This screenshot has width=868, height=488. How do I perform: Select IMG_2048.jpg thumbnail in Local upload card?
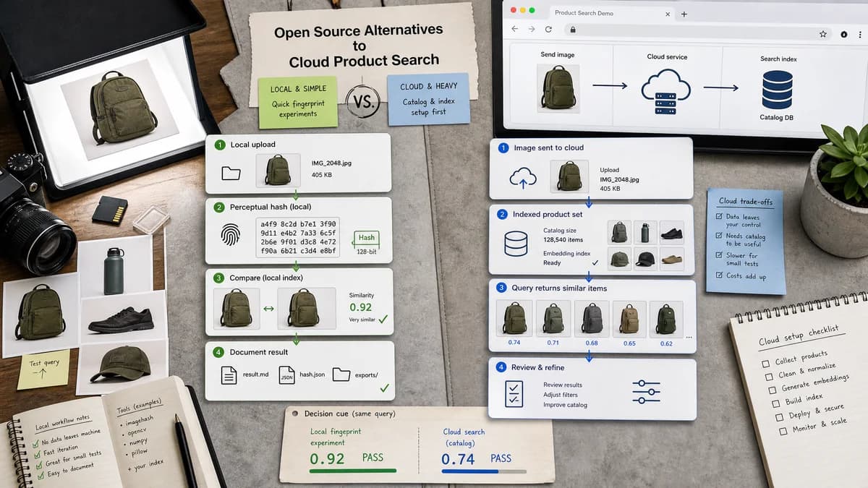click(278, 171)
